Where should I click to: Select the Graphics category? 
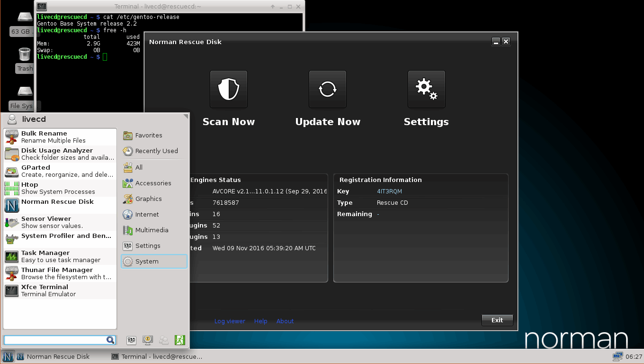coord(154,199)
